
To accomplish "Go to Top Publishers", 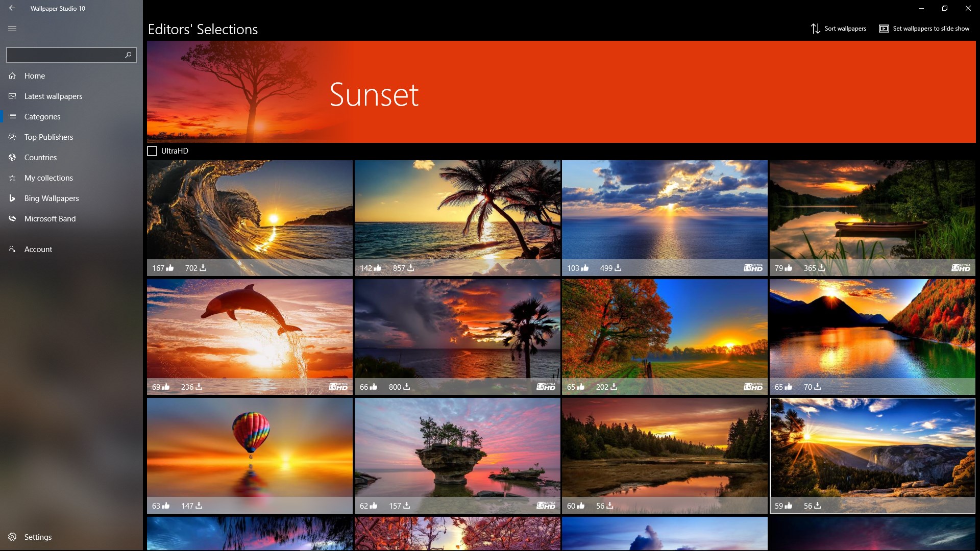I will point(48,137).
